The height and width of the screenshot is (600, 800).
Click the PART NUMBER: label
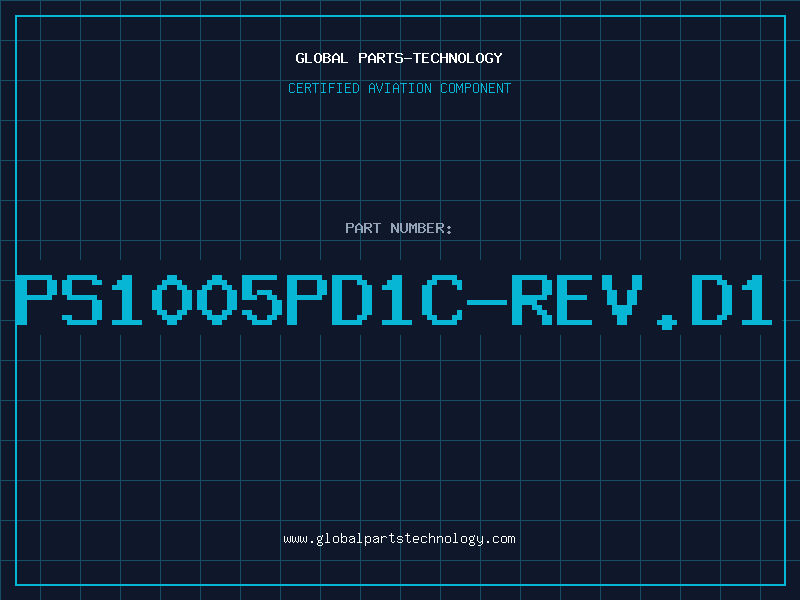tap(399, 228)
